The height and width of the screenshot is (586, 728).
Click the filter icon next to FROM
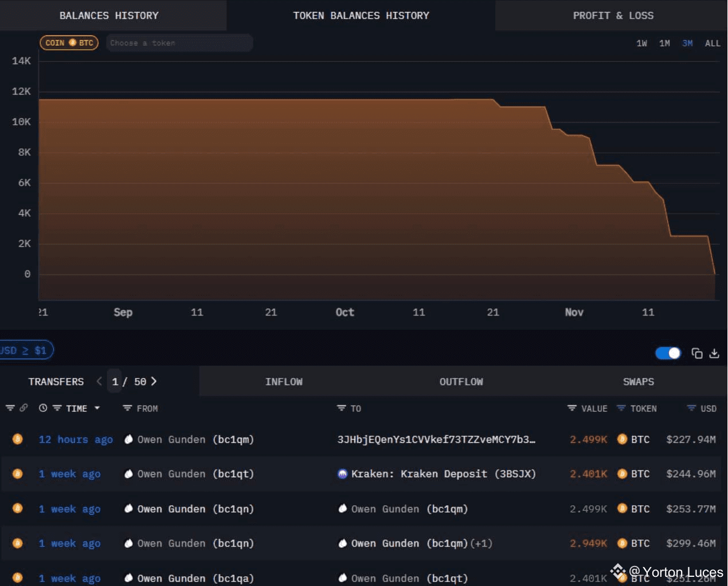point(127,408)
